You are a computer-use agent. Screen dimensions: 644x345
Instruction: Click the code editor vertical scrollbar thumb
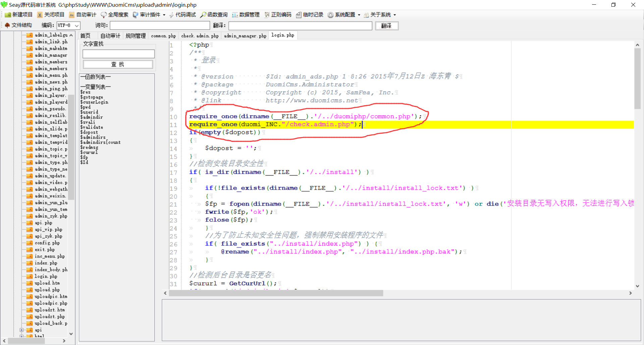(637, 79)
